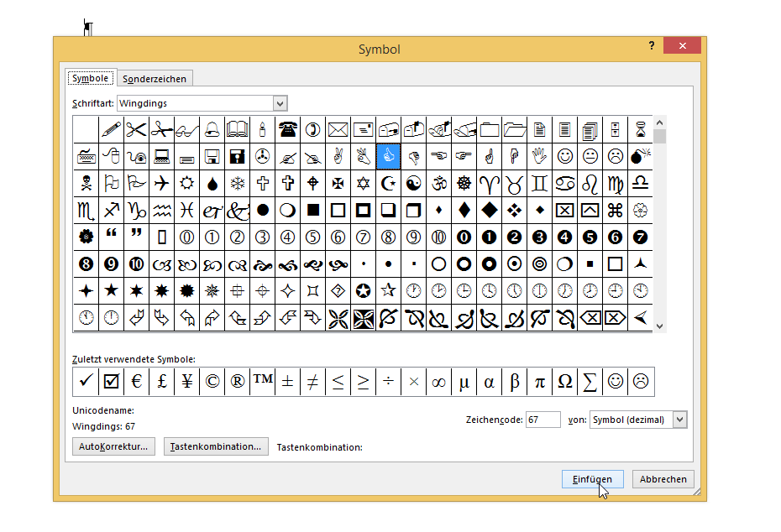The image size is (781, 532).
Task: Pick the telephone symbol in the grid
Action: pyautogui.click(x=288, y=129)
